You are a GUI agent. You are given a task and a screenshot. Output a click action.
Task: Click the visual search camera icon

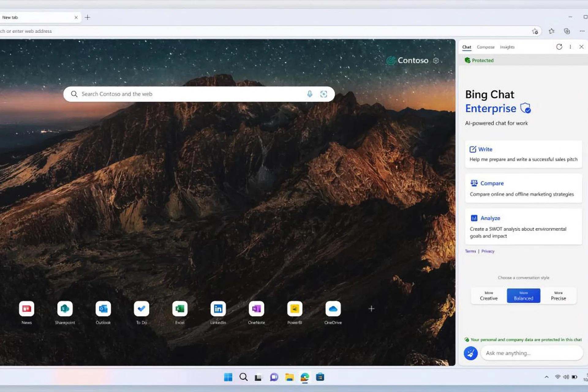tap(324, 94)
